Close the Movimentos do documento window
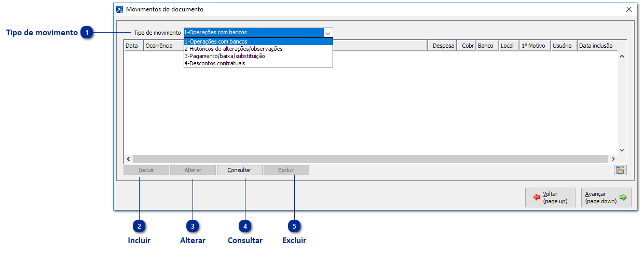Viewport: 644px width, 254px height. [629, 9]
